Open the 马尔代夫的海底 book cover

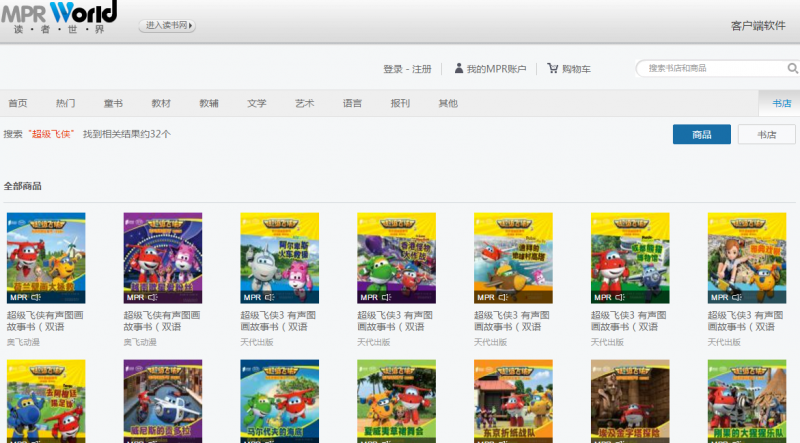click(x=280, y=401)
